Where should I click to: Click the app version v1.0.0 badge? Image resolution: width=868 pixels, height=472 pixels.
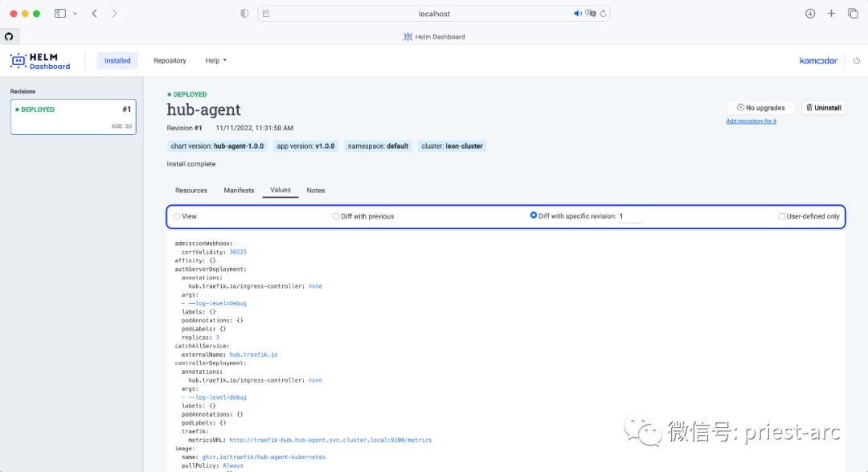click(305, 146)
